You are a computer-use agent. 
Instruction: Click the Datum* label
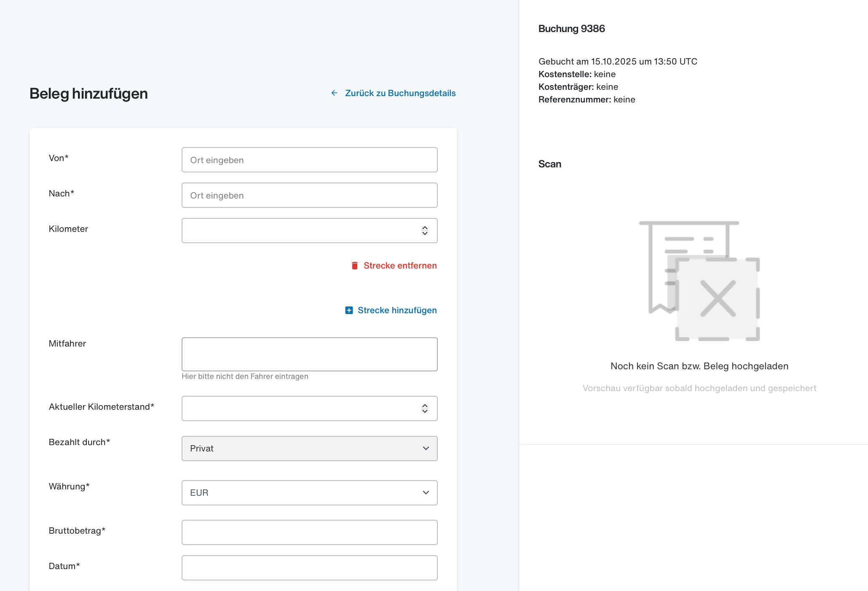[64, 566]
